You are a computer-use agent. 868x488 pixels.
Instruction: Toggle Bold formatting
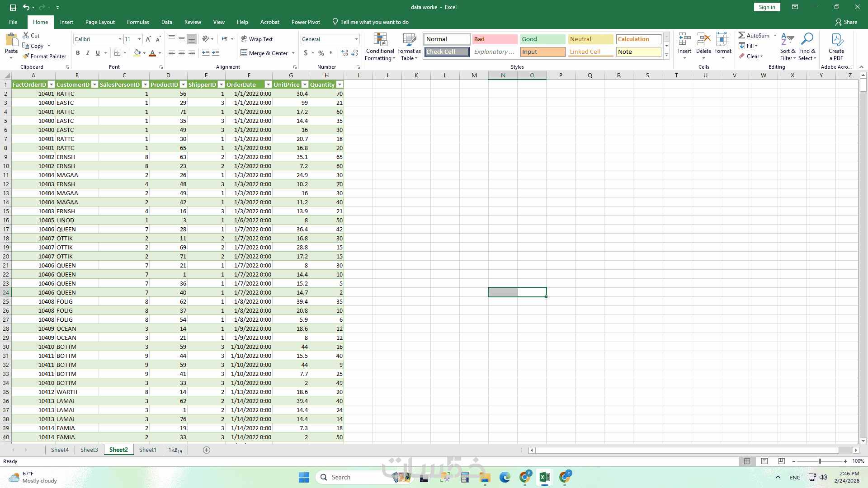point(78,53)
